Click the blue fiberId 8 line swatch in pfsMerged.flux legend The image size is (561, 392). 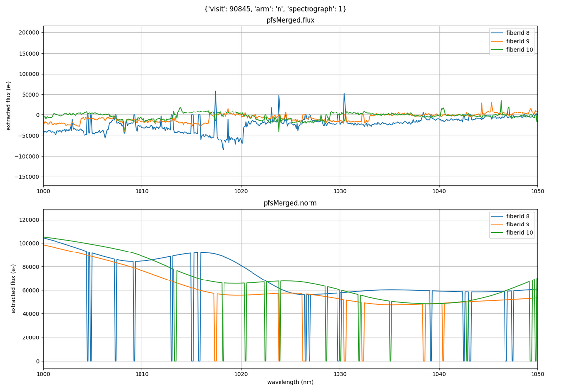click(498, 33)
